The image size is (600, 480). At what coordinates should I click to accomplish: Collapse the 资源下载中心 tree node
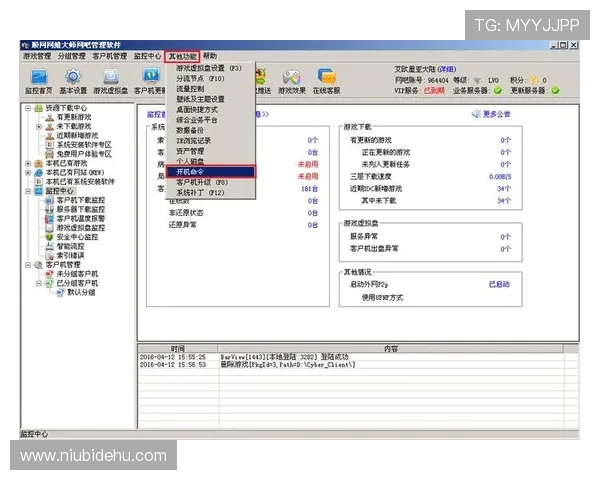(x=29, y=107)
